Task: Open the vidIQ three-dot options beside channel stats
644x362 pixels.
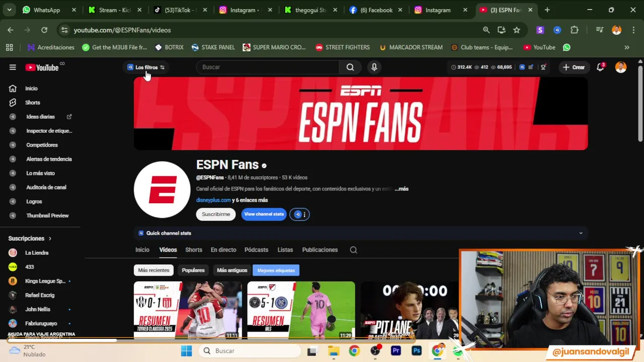Action: pyautogui.click(x=304, y=215)
